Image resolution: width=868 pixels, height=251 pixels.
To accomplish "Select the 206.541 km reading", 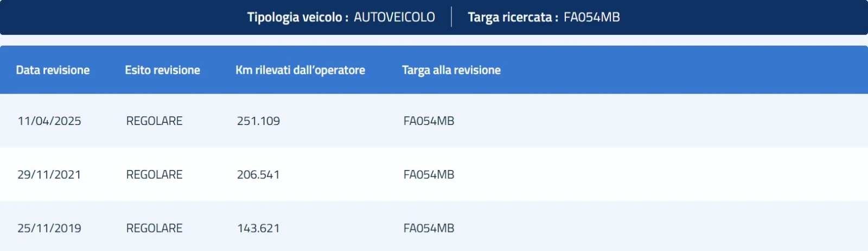I will [x=258, y=175].
